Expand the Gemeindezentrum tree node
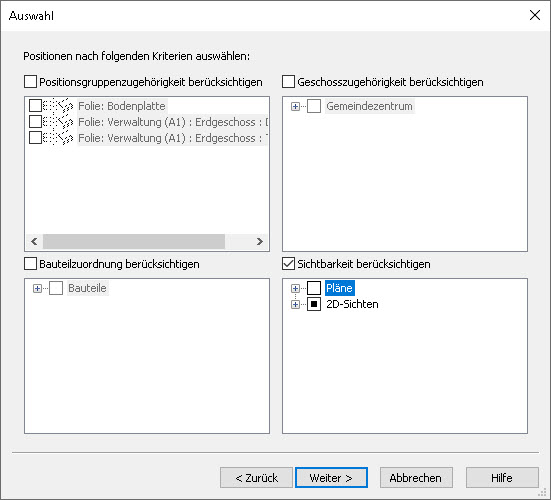Viewport: 551px width, 500px height. [295, 106]
